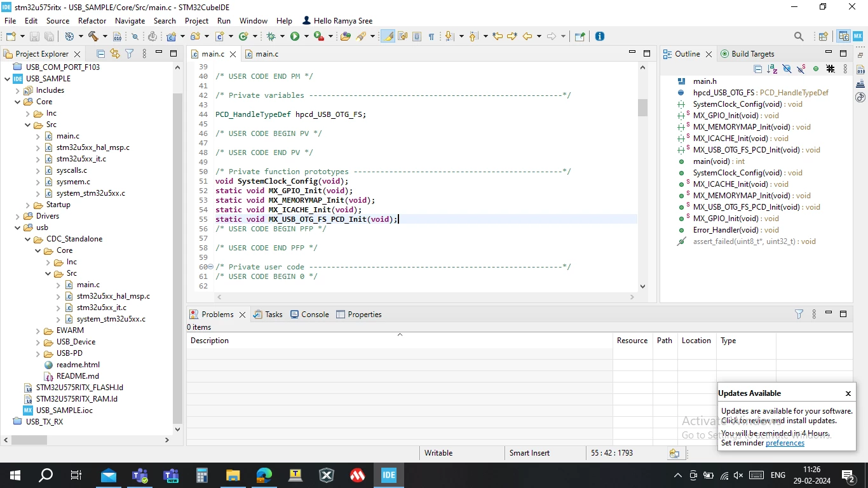Click the New file toolbar icon
This screenshot has height=488, width=868.
point(11,36)
